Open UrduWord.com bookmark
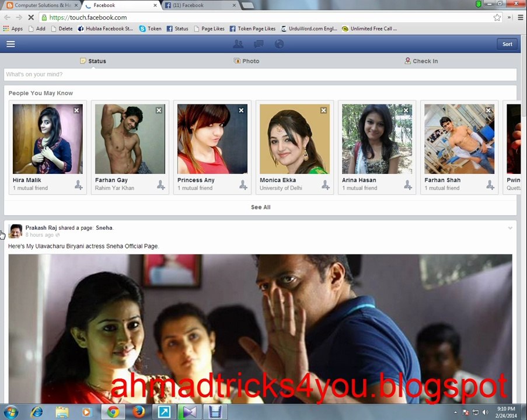Image resolution: width=527 pixels, height=420 pixels. click(x=309, y=29)
